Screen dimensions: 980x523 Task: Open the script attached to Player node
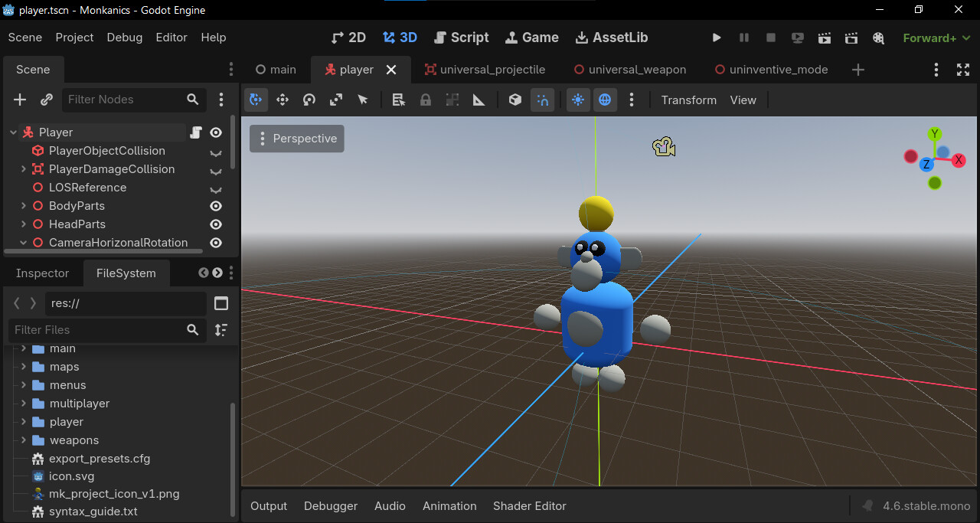(196, 132)
